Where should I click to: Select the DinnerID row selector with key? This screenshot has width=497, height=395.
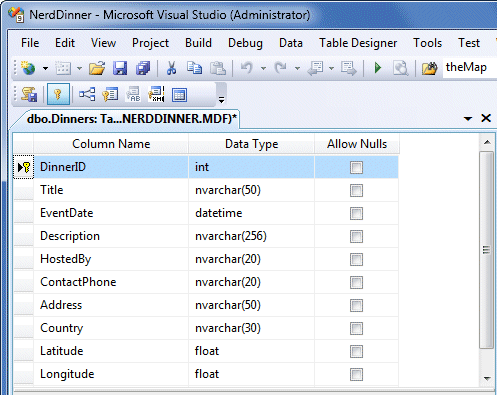pos(23,167)
